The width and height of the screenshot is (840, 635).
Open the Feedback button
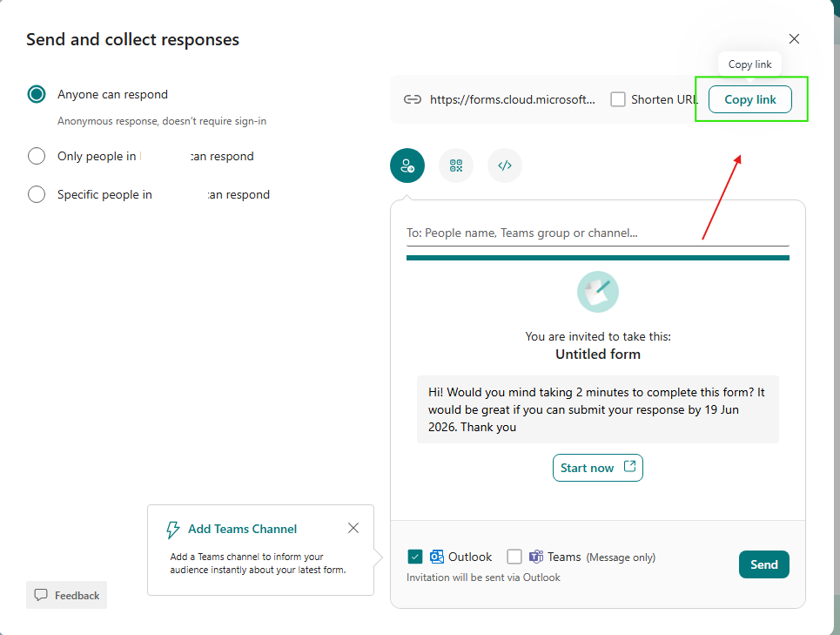click(x=66, y=595)
